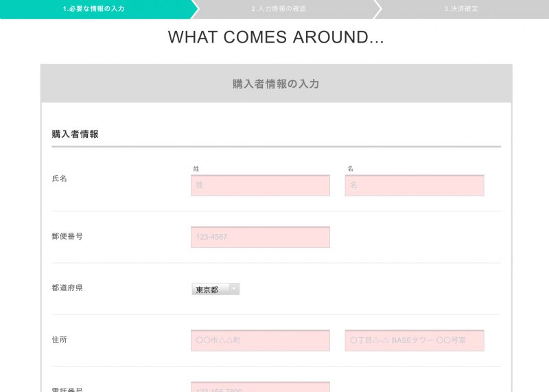
Task: Click the address field with BASEタワー placeholder
Action: tap(414, 341)
